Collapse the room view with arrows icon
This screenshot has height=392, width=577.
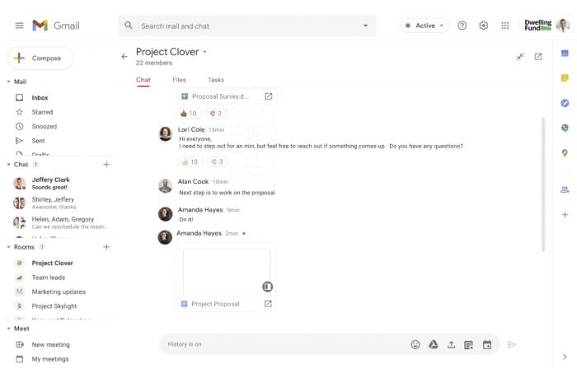pos(520,57)
